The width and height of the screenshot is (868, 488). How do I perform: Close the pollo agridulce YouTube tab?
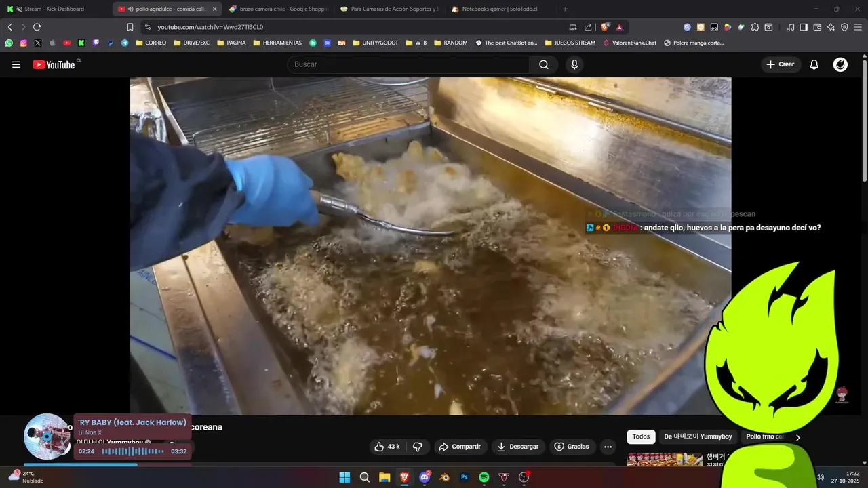click(215, 9)
